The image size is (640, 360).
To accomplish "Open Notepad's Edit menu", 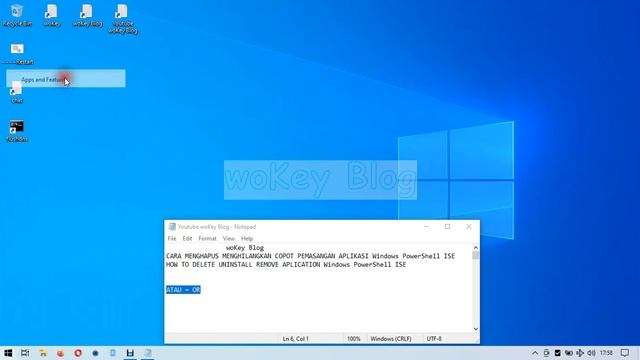I will [187, 238].
